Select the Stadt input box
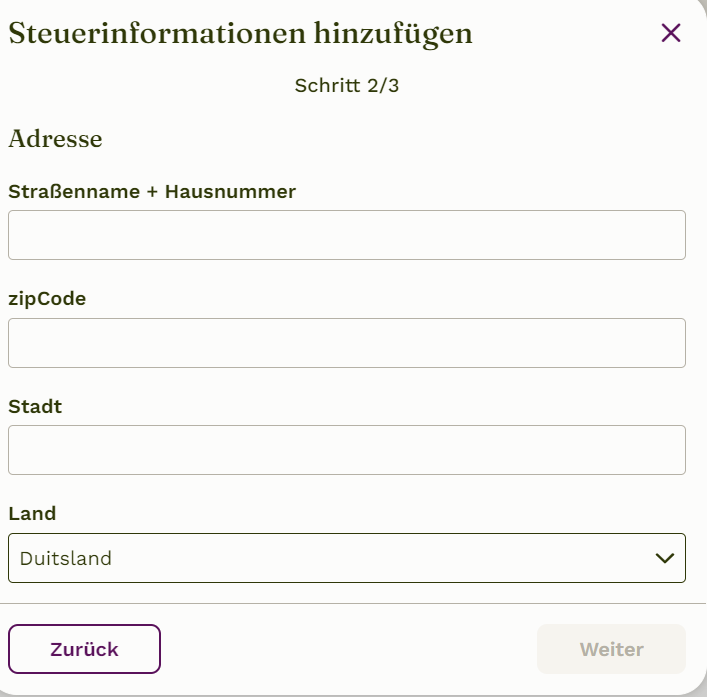Screen dimensions: 707x697 347,450
